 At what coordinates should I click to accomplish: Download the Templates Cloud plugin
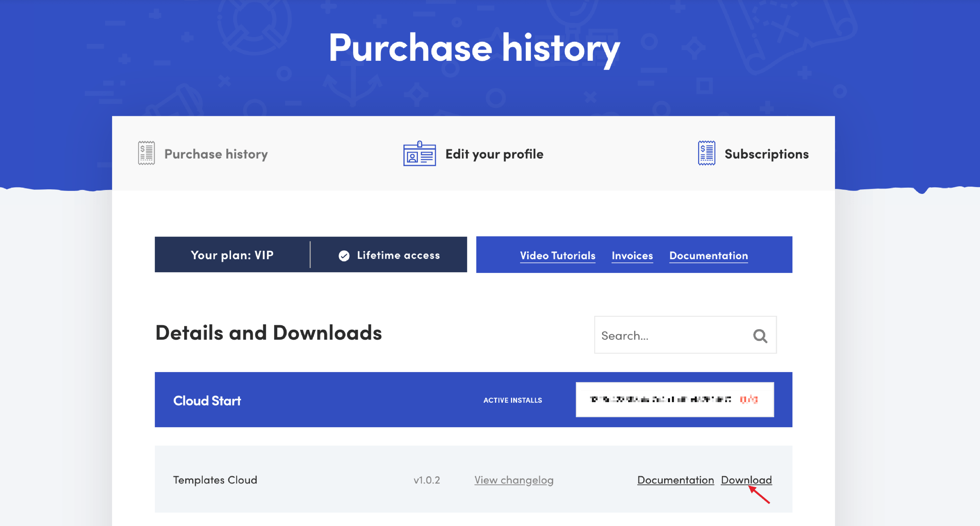pyautogui.click(x=746, y=480)
